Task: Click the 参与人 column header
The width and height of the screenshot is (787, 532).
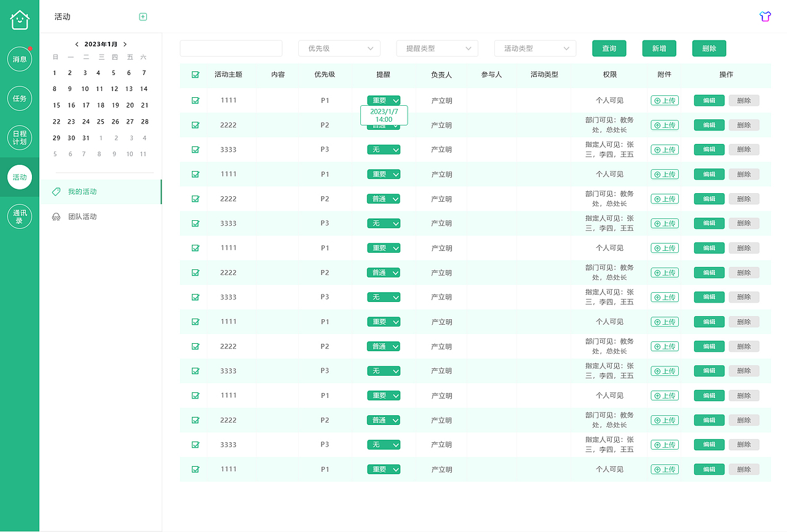Action: tap(492, 74)
